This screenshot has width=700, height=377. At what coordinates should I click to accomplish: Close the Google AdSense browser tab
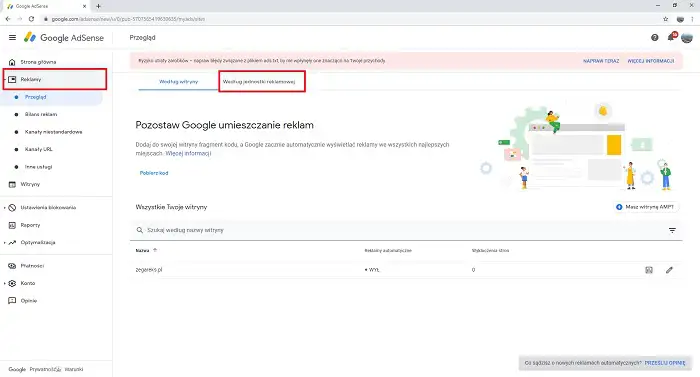[85, 6]
